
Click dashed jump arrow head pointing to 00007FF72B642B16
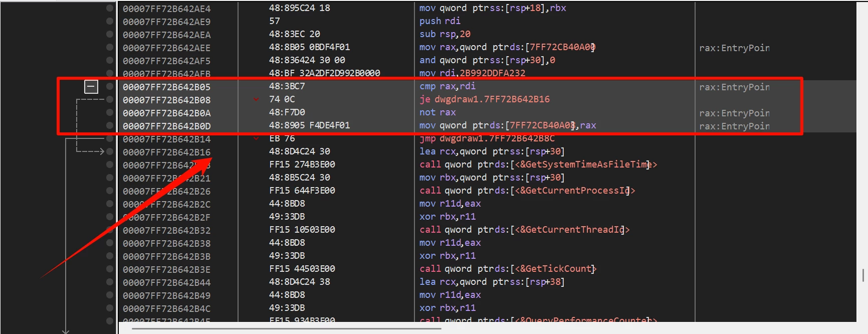point(101,151)
